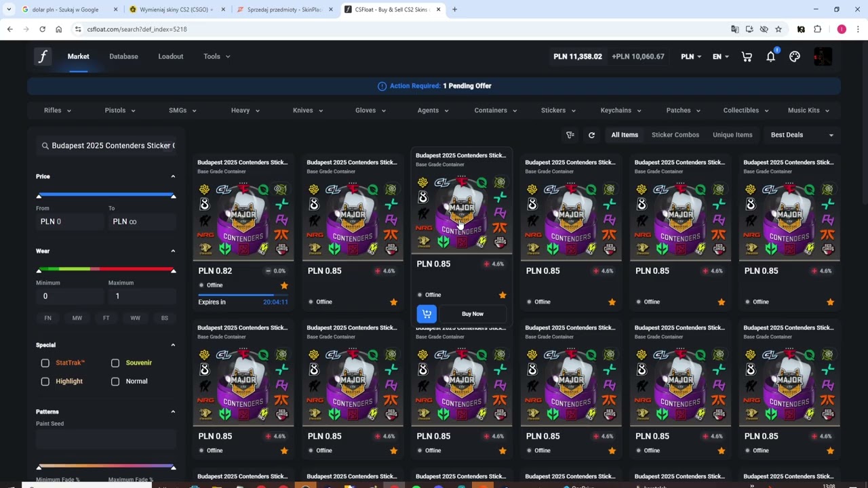Open the user profile avatar
This screenshot has height=488, width=868.
coord(823,57)
